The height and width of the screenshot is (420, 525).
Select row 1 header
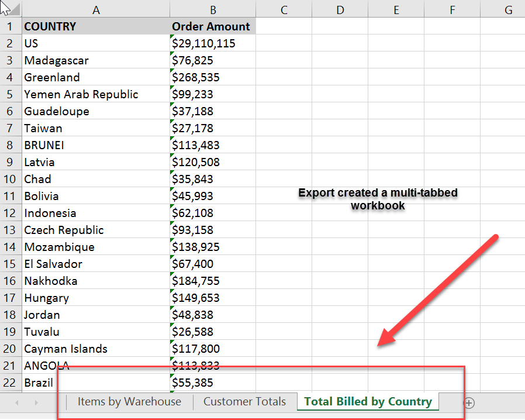point(11,26)
